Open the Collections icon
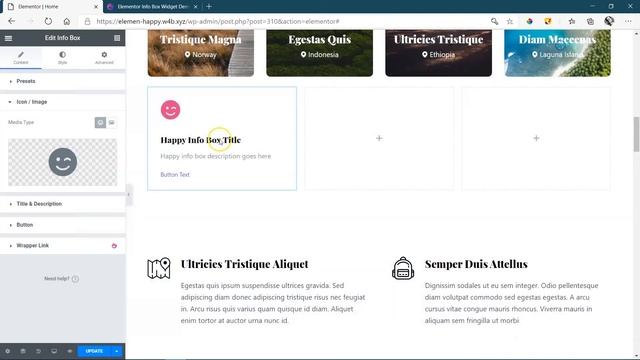This screenshot has height=360, width=640. (x=590, y=21)
